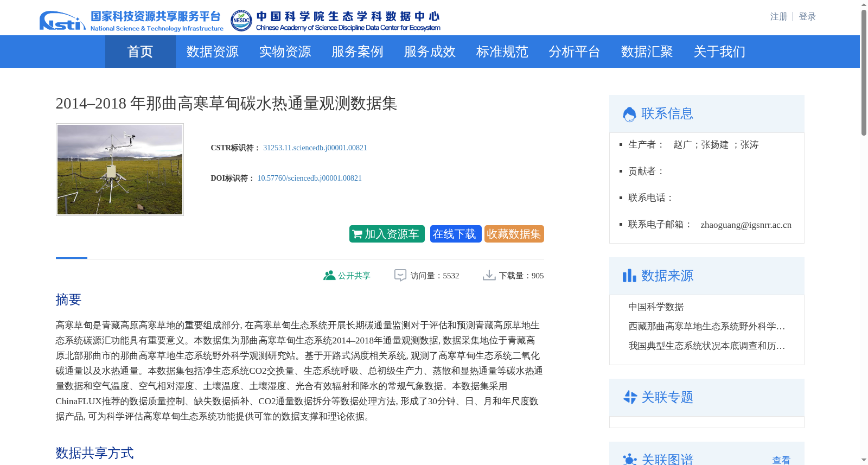
Task: Navigate to 标准规范
Action: (x=502, y=52)
